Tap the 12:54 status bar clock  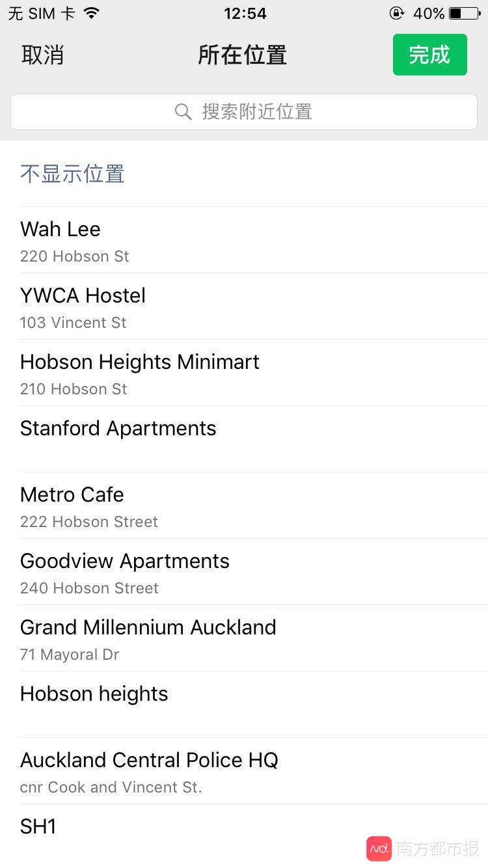pos(245,13)
